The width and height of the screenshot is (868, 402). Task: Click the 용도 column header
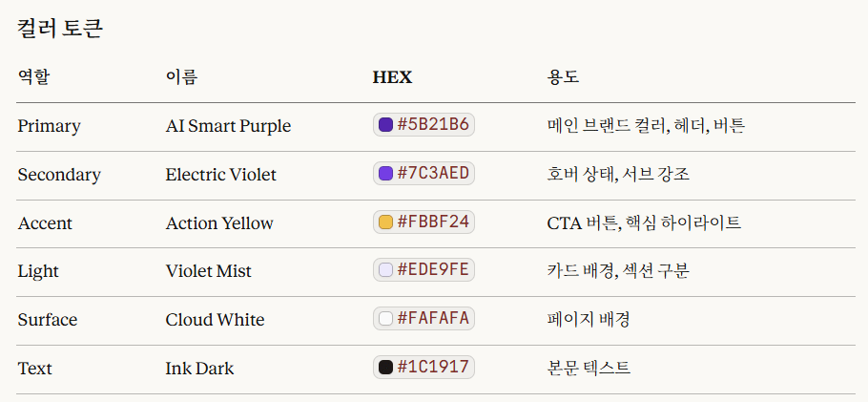coord(563,77)
